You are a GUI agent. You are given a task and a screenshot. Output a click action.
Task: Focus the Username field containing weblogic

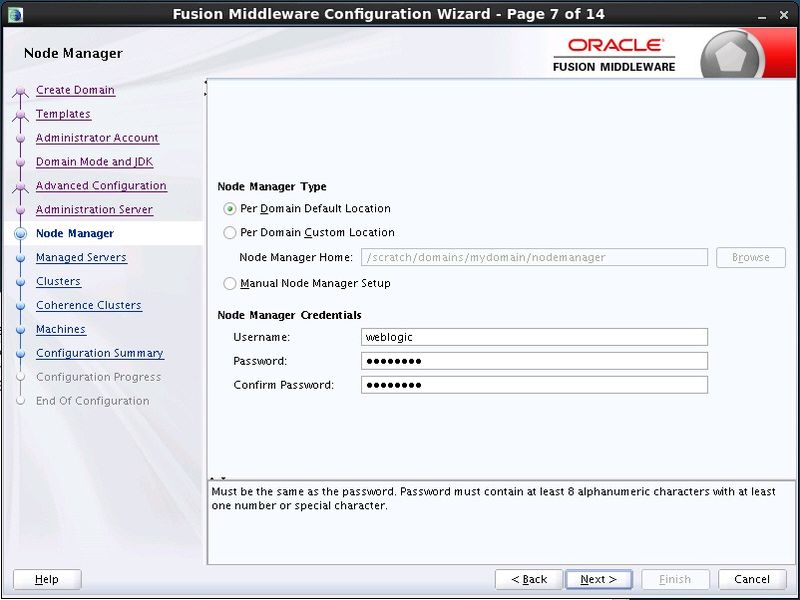tap(534, 337)
